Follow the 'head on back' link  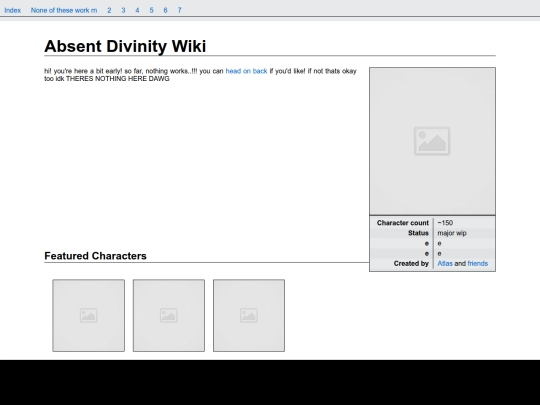pyautogui.click(x=246, y=71)
